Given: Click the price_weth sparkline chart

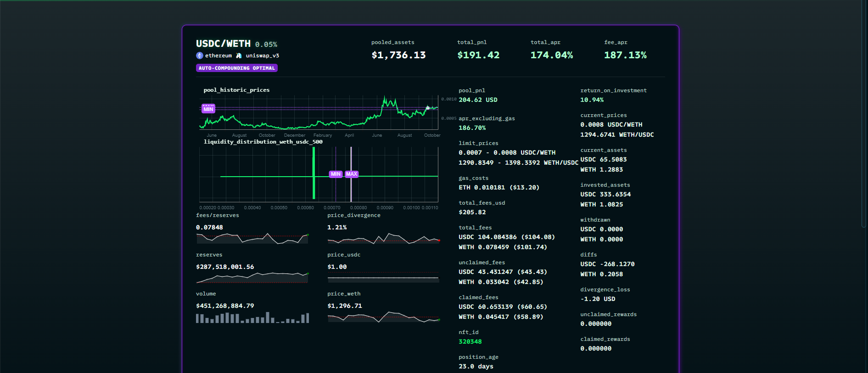Looking at the screenshot, I should pyautogui.click(x=383, y=317).
